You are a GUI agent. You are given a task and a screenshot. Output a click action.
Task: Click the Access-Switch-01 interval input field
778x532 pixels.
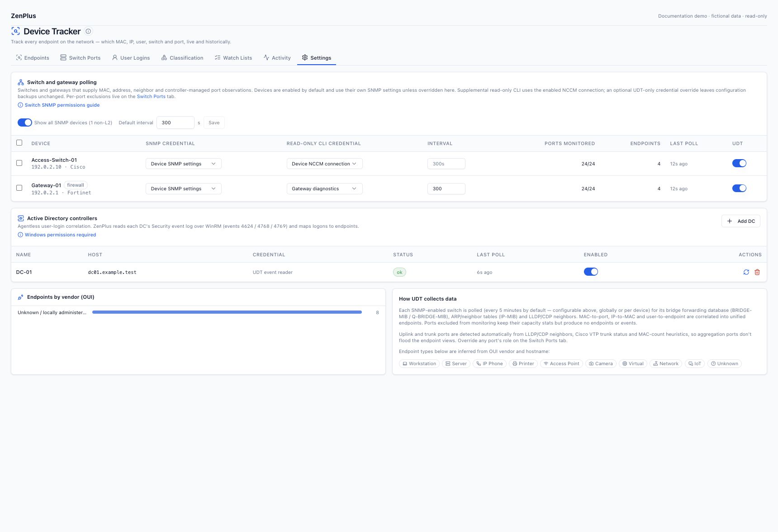click(x=446, y=164)
